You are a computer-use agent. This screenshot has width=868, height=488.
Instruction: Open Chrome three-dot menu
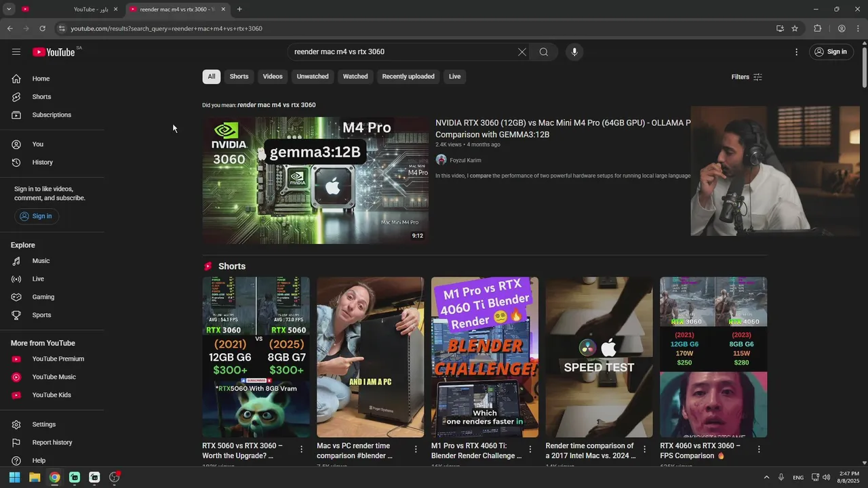pos(859,28)
